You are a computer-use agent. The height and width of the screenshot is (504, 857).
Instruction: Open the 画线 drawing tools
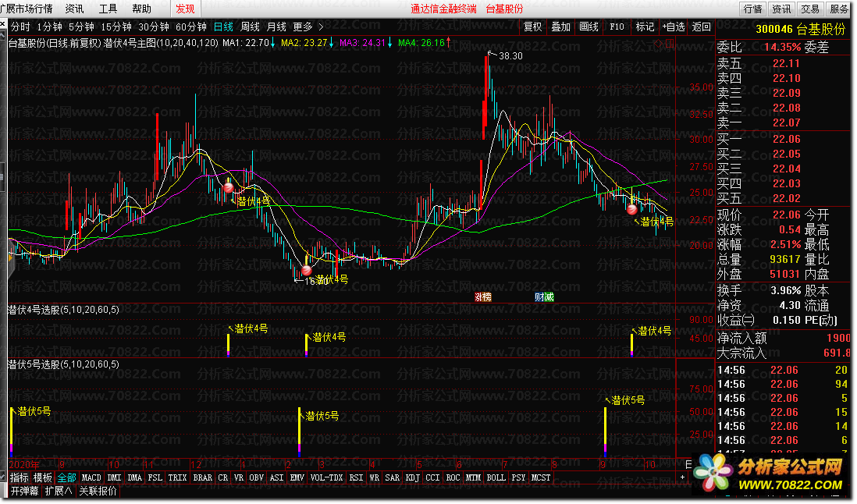589,27
